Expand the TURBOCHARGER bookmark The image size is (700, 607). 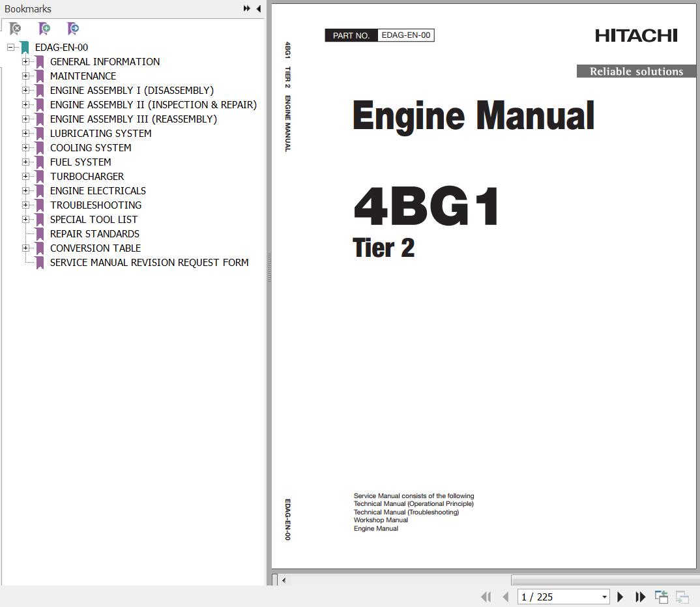click(25, 177)
